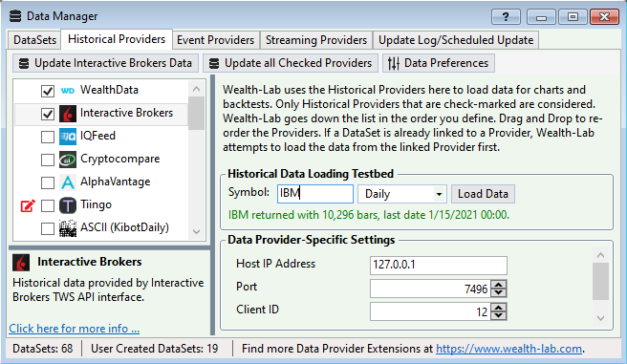The width and height of the screenshot is (627, 364).
Task: Open the Update Log/Scheduled Update tab
Action: [x=456, y=40]
